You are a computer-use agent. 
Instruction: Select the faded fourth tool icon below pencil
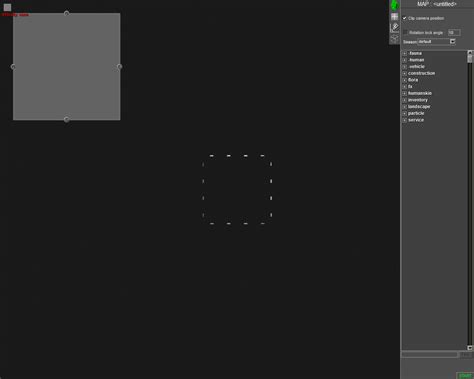click(x=394, y=38)
